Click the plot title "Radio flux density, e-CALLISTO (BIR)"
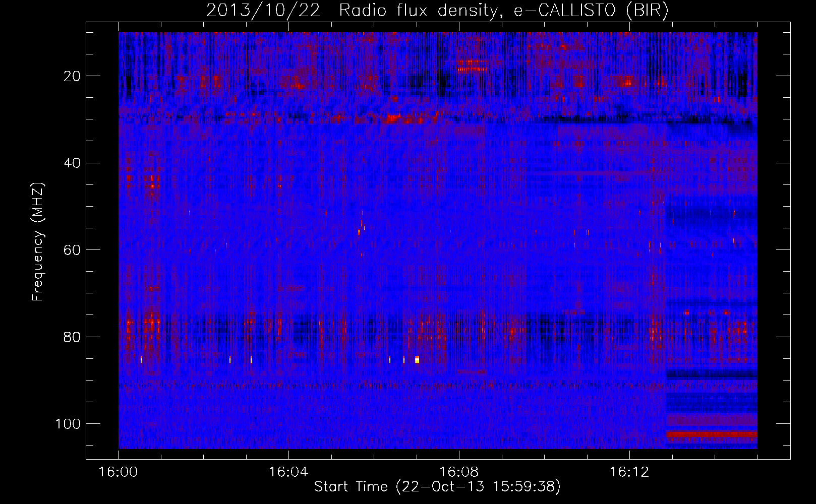Screen dimensions: 816x504 pyautogui.click(x=504, y=11)
